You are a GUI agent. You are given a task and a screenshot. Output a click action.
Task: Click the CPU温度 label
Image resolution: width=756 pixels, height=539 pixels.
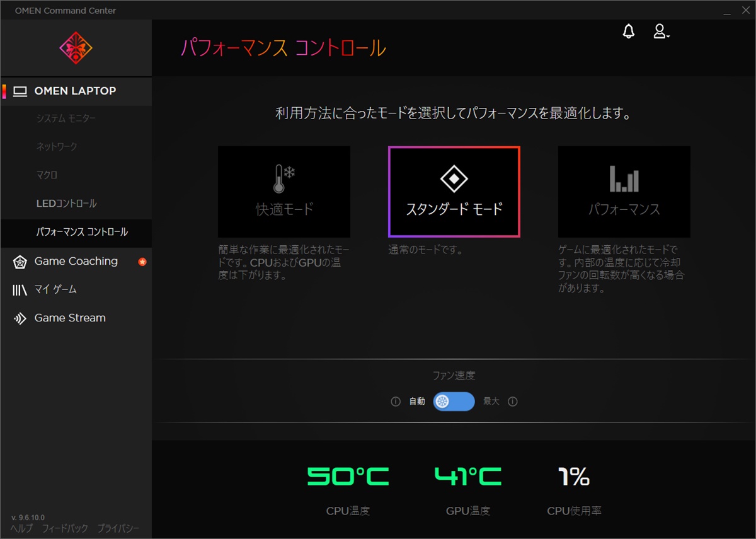tap(348, 511)
